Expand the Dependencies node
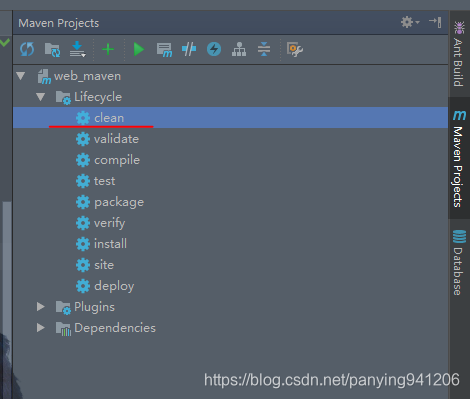Viewport: 470px width, 399px height. tap(41, 328)
